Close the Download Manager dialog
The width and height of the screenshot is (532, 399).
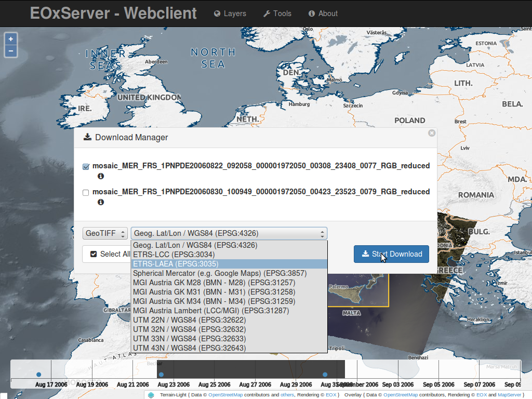(x=432, y=133)
